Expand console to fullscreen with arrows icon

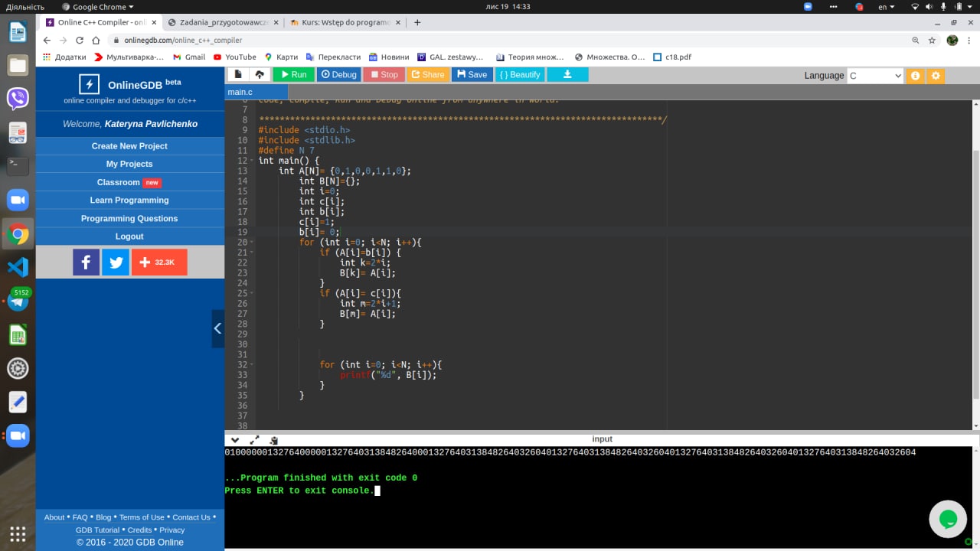(x=254, y=440)
